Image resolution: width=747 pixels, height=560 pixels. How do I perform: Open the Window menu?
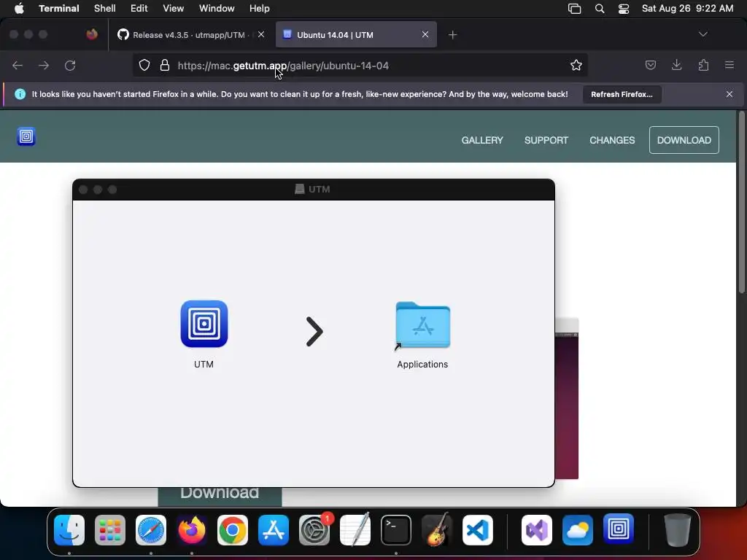217,9
